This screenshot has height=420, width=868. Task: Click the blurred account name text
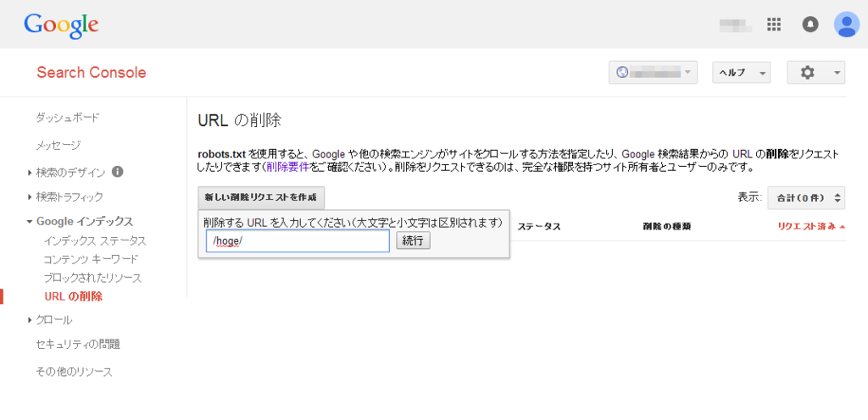735,25
